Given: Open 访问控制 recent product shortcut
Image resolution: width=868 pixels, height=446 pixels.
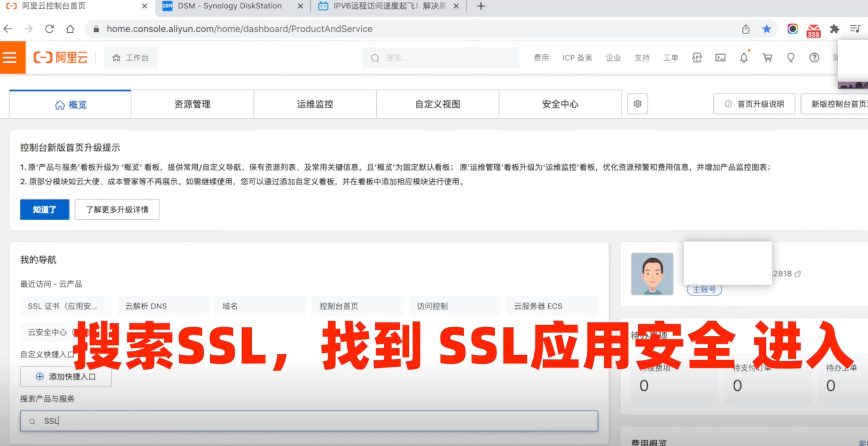Looking at the screenshot, I should [x=455, y=306].
